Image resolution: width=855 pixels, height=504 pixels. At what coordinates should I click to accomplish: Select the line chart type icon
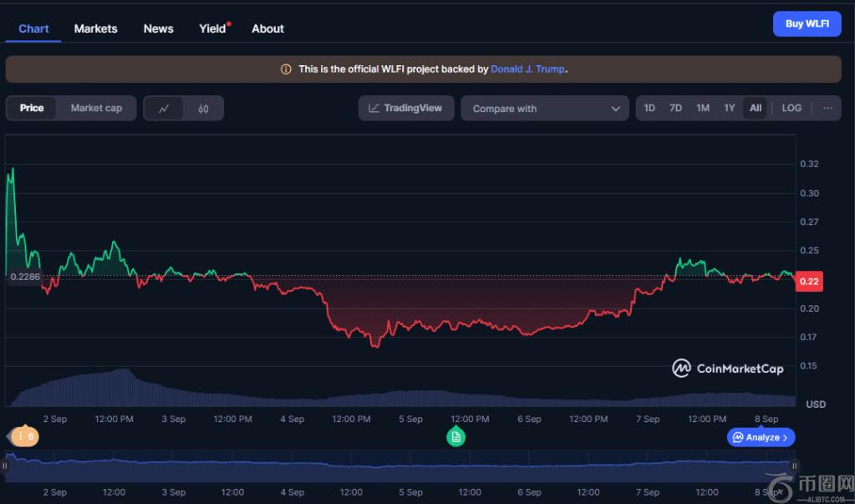tap(164, 108)
